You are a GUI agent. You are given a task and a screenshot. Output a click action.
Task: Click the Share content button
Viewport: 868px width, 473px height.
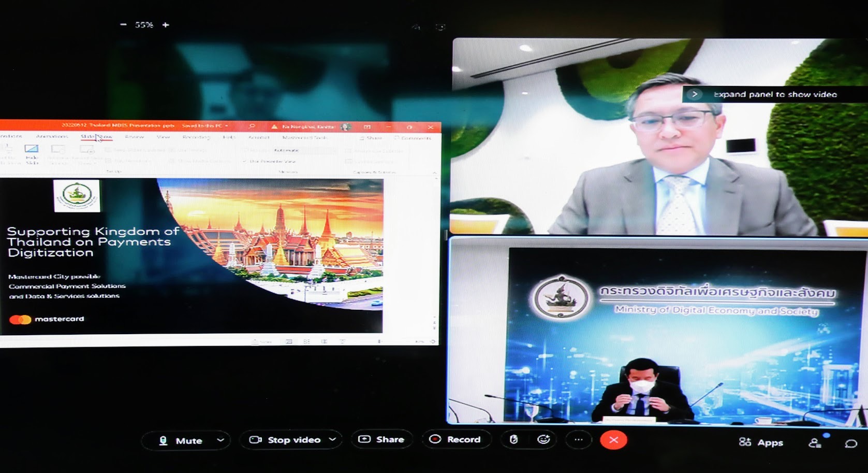click(x=382, y=439)
